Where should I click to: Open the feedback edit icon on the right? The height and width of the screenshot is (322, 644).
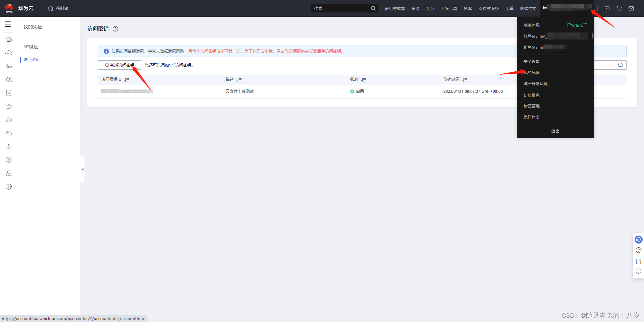pos(639,261)
